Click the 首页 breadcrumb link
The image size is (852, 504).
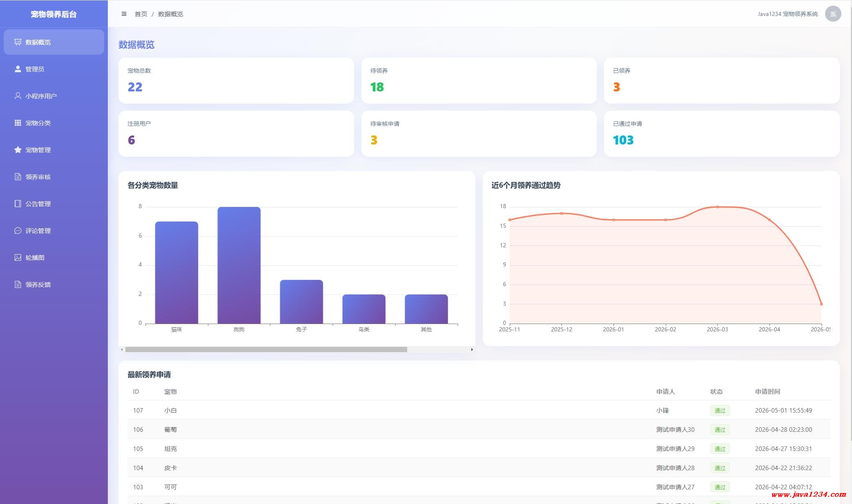click(x=141, y=14)
